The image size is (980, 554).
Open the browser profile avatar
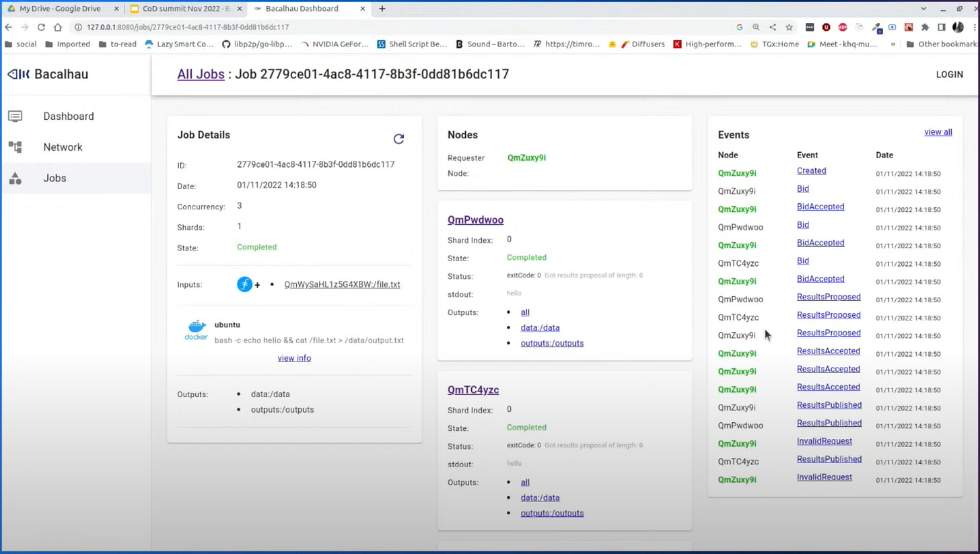click(958, 27)
